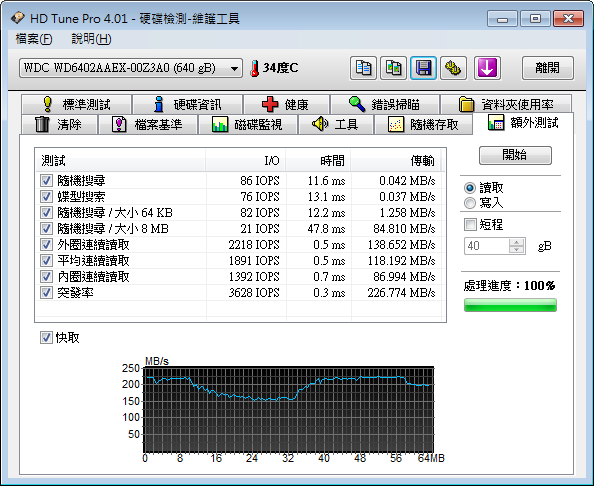Enable the 短程 short stroke checkbox

pos(470,225)
